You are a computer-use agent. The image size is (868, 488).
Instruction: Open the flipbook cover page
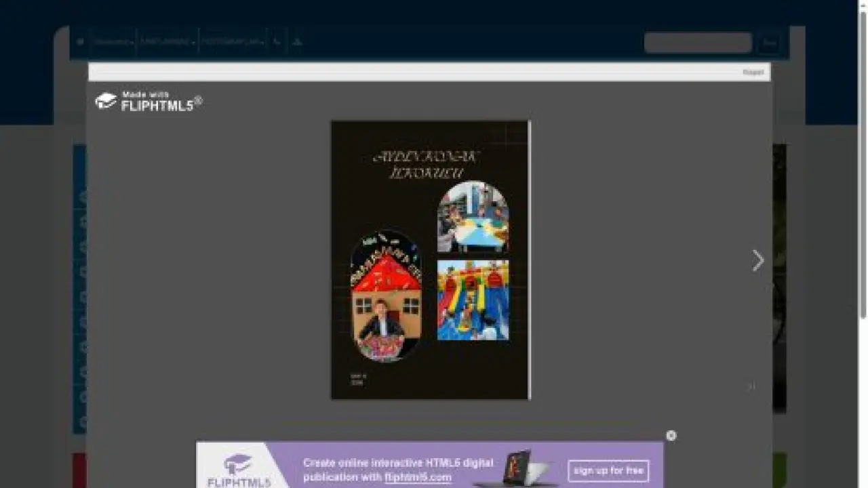pos(430,260)
